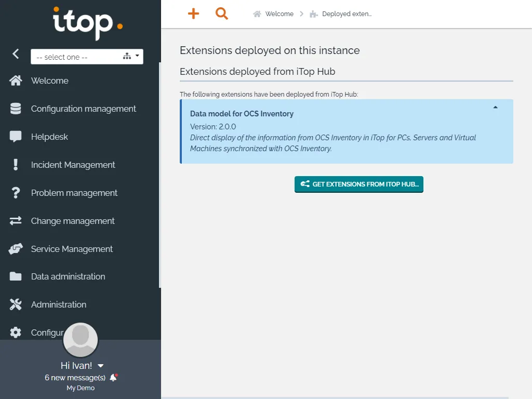Click the Helpdesk speech bubble icon
Viewport: 532px width, 399px height.
[16, 137]
